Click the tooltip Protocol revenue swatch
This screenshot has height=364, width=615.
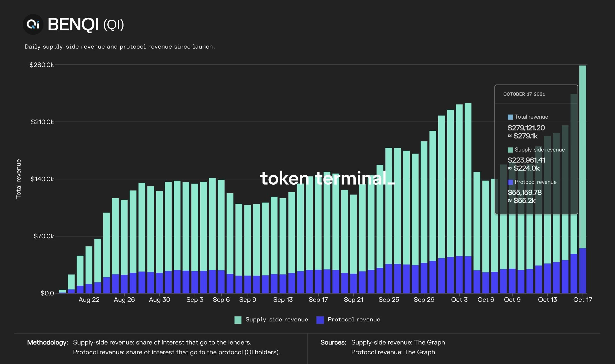[510, 182]
